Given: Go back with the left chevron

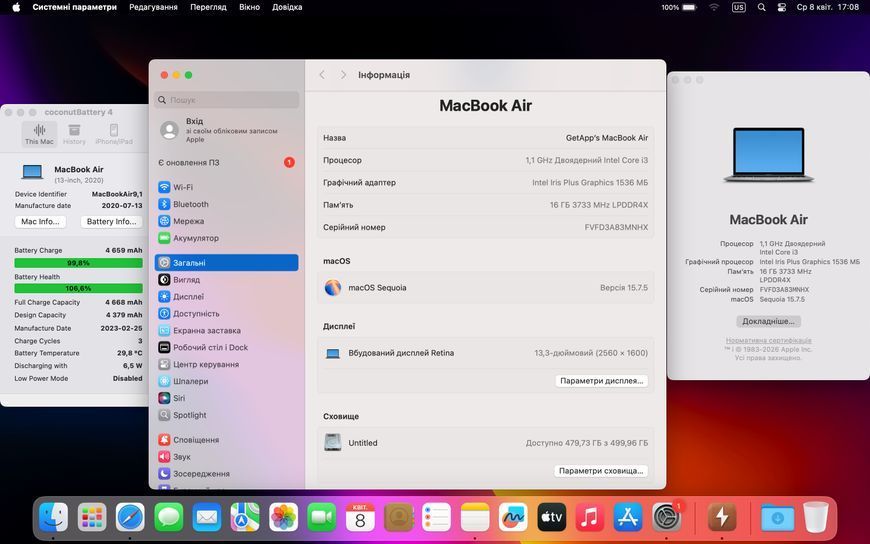Looking at the screenshot, I should 322,74.
